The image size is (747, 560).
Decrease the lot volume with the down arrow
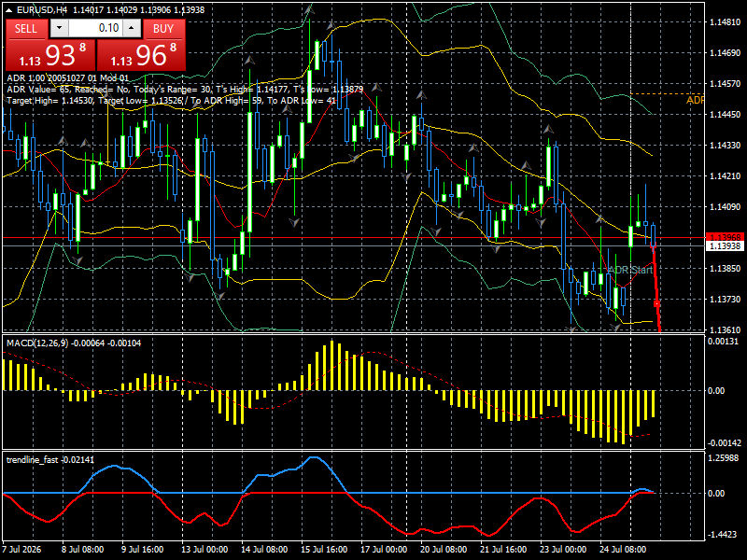pos(59,28)
